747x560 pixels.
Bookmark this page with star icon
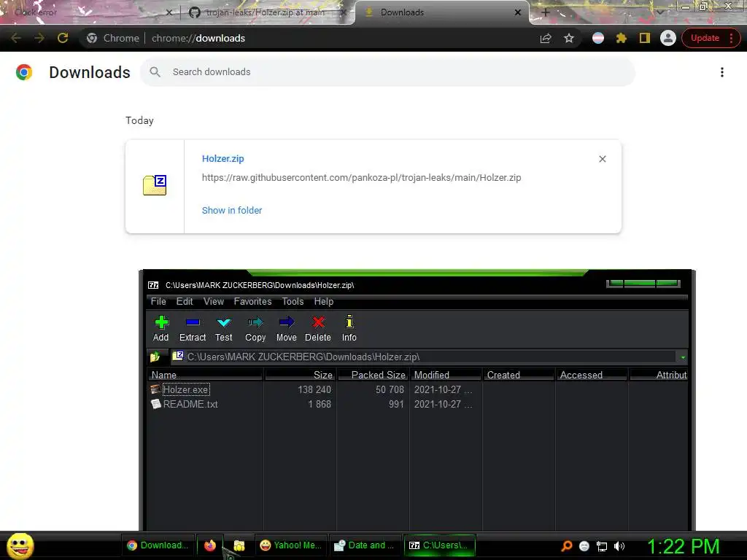tap(569, 38)
